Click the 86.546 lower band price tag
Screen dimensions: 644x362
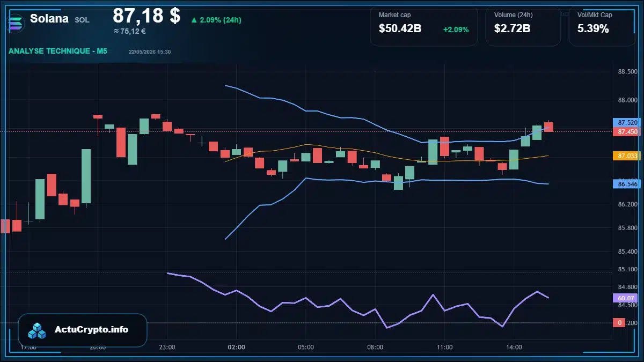tap(627, 184)
